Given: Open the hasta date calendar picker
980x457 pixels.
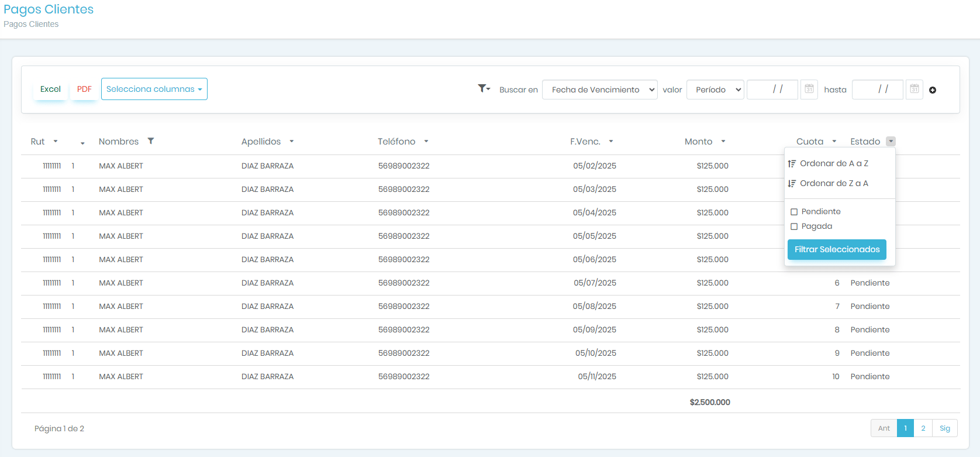Looking at the screenshot, I should [915, 90].
